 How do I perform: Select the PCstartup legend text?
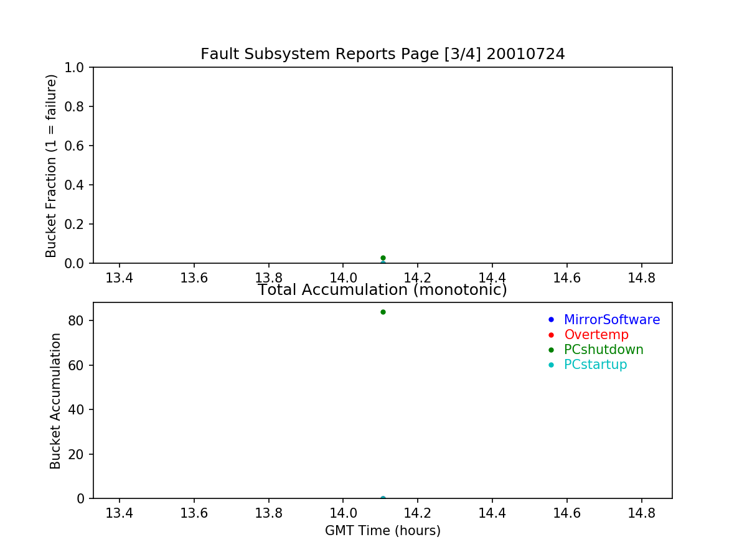[595, 365]
